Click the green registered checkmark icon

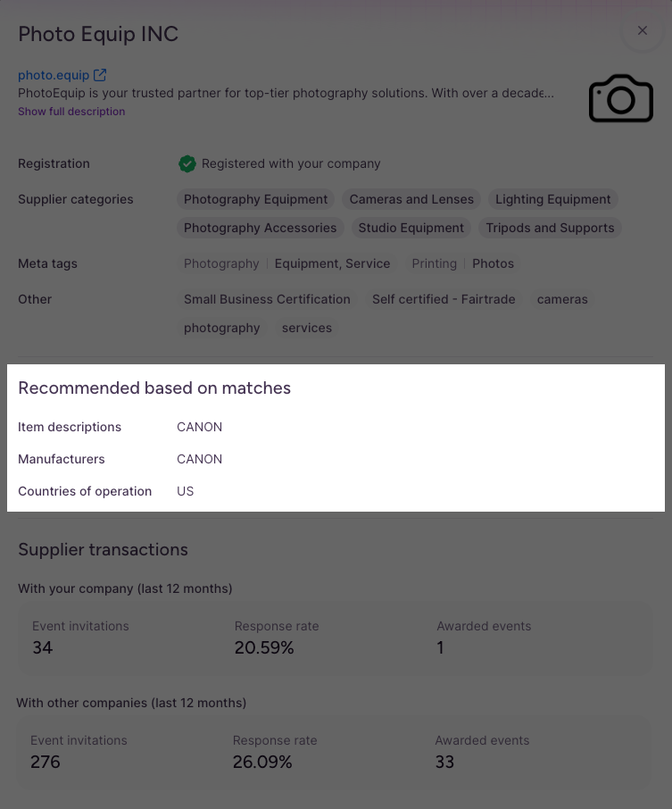(x=187, y=163)
